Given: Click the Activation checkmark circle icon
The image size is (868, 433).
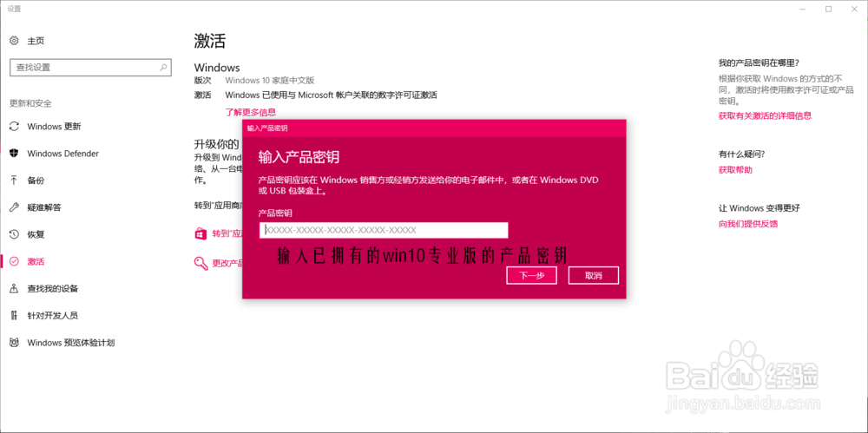Looking at the screenshot, I should 15,261.
